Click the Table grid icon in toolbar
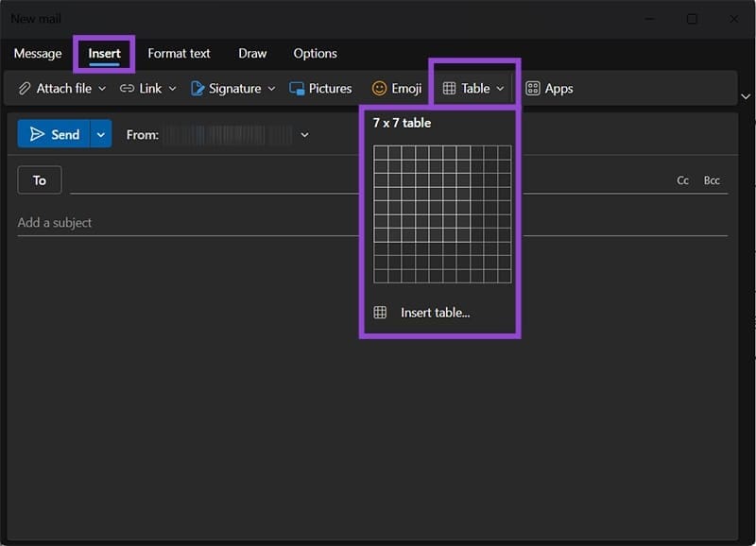 450,89
